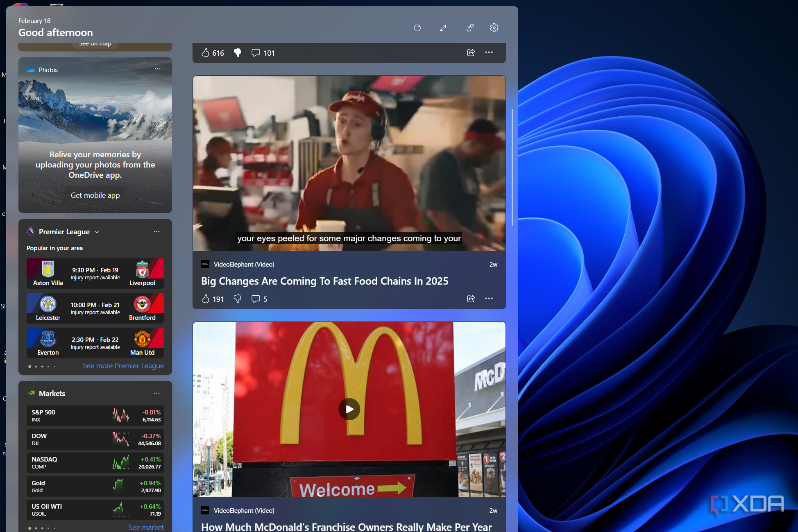
Task: Open See market link
Action: click(146, 527)
